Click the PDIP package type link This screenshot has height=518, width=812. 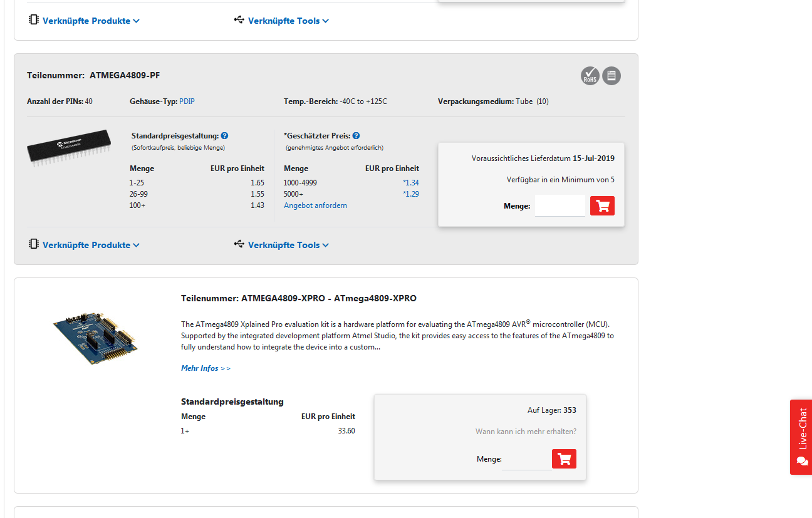[187, 101]
